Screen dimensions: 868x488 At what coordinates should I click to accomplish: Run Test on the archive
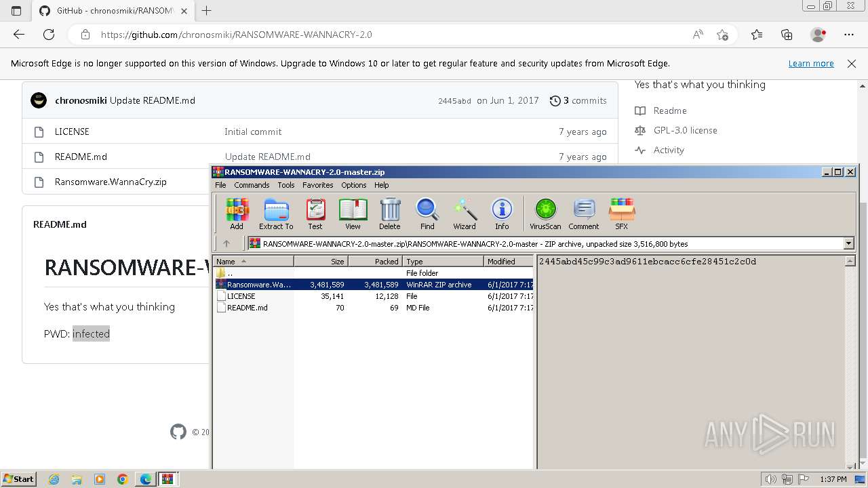(x=315, y=214)
